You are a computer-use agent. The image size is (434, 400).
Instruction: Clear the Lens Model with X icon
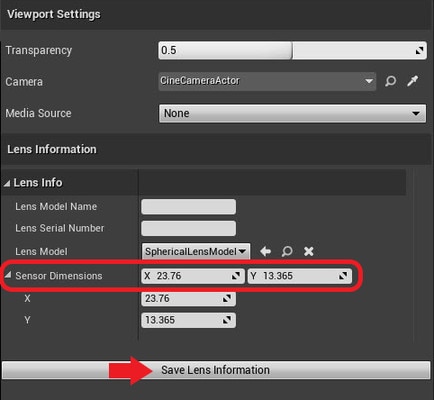[309, 251]
